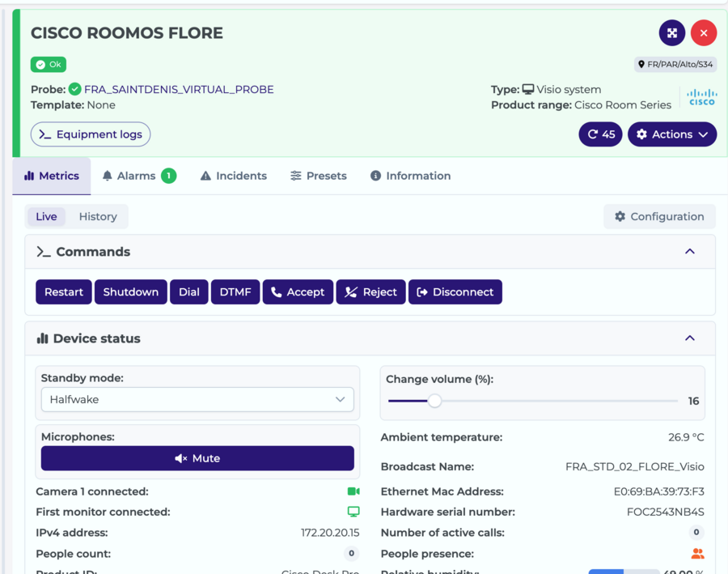Click the FR/PAR/Alto/S34 location tag
The image size is (728, 574).
[675, 64]
